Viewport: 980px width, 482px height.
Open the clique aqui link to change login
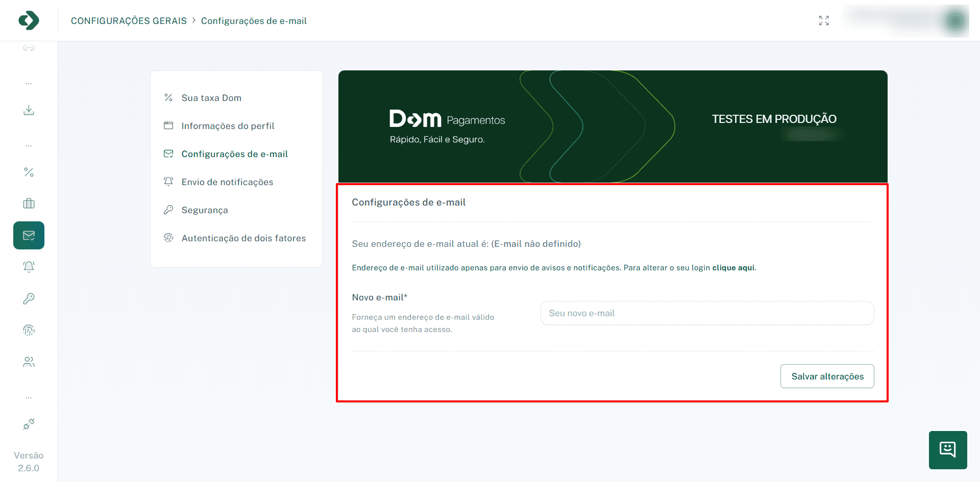732,267
